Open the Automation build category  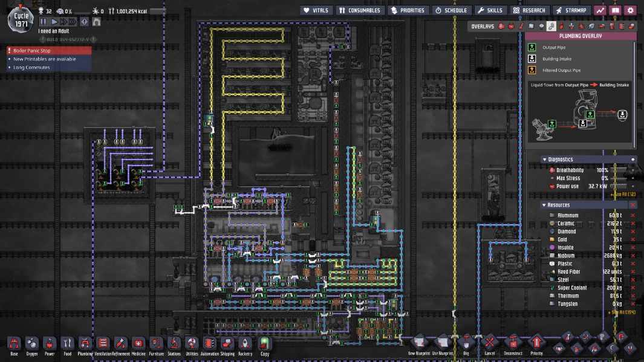tap(209, 346)
